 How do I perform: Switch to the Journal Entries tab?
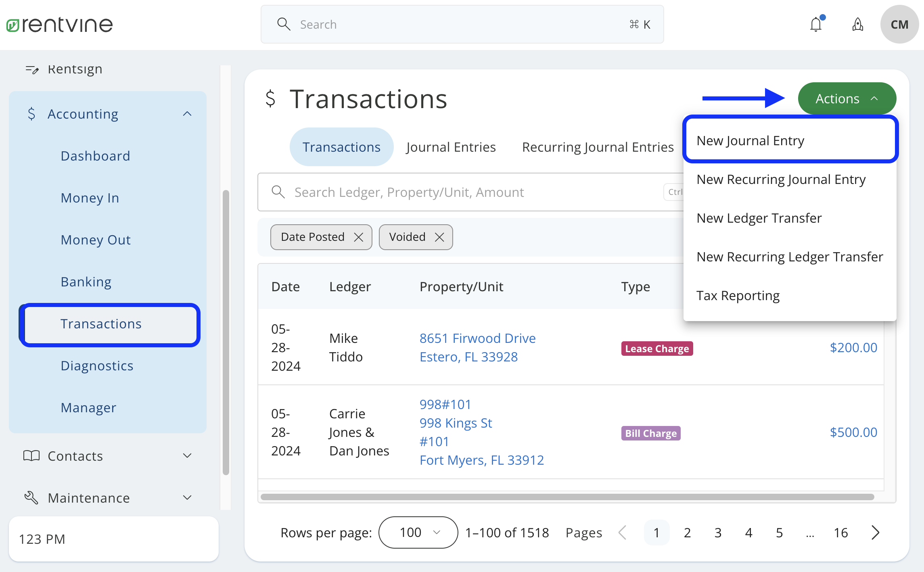pyautogui.click(x=451, y=147)
